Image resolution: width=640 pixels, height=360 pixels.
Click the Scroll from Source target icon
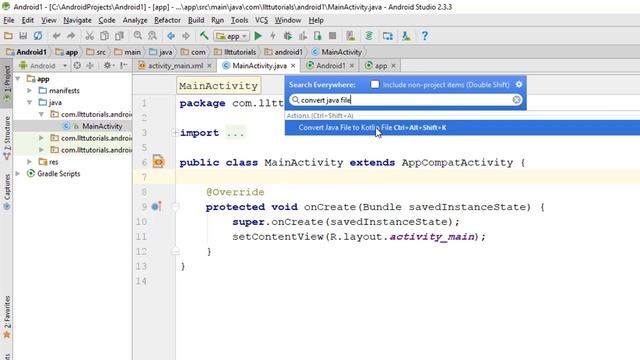click(x=77, y=65)
